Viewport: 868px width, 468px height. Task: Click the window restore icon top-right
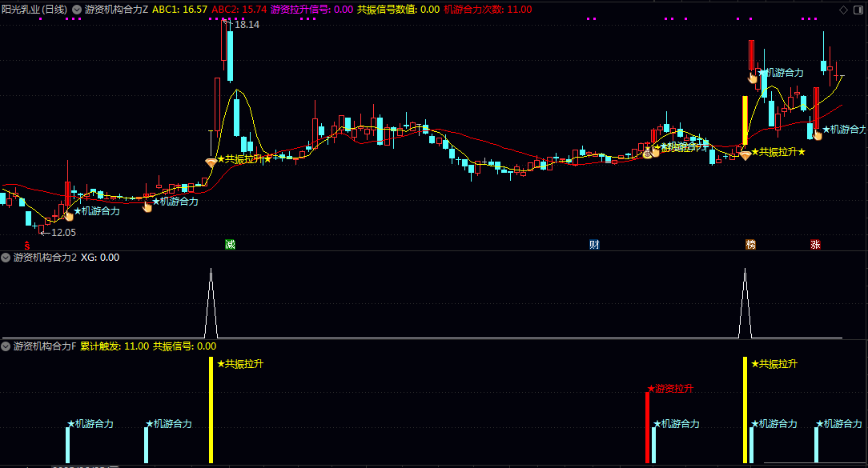859,10
